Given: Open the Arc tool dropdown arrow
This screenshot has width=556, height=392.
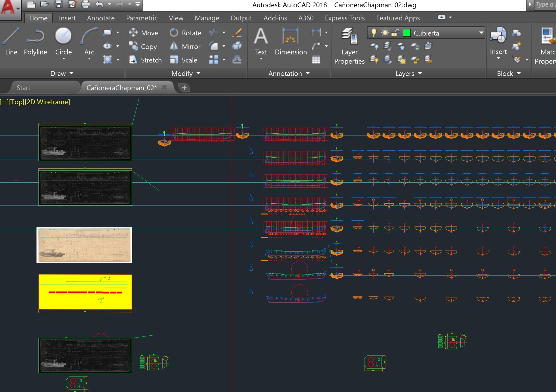Looking at the screenshot, I should (89, 59).
